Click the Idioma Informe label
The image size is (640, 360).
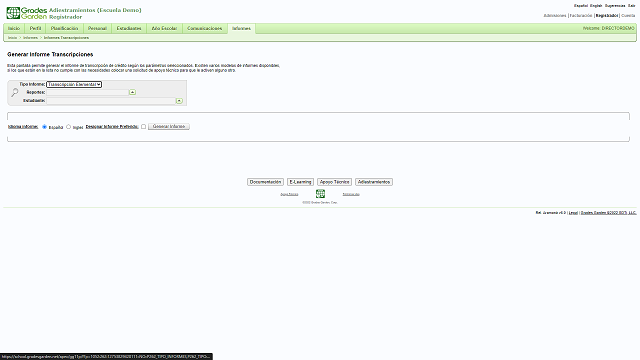23,127
